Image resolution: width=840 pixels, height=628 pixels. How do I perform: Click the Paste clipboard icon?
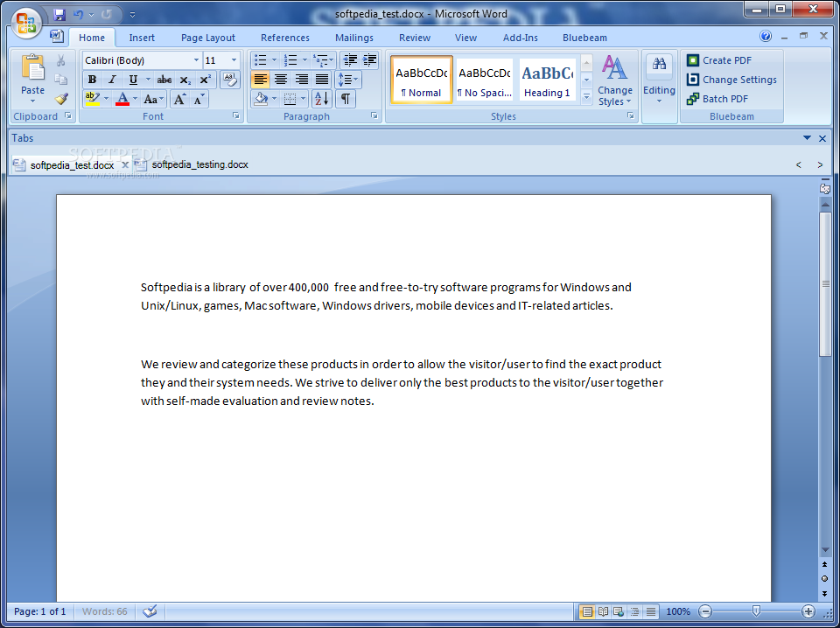[x=32, y=68]
